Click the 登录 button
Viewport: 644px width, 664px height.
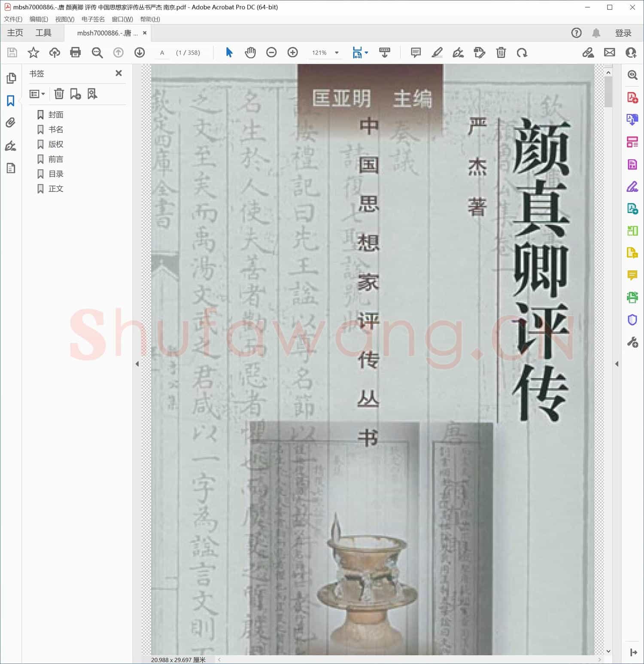click(x=624, y=33)
